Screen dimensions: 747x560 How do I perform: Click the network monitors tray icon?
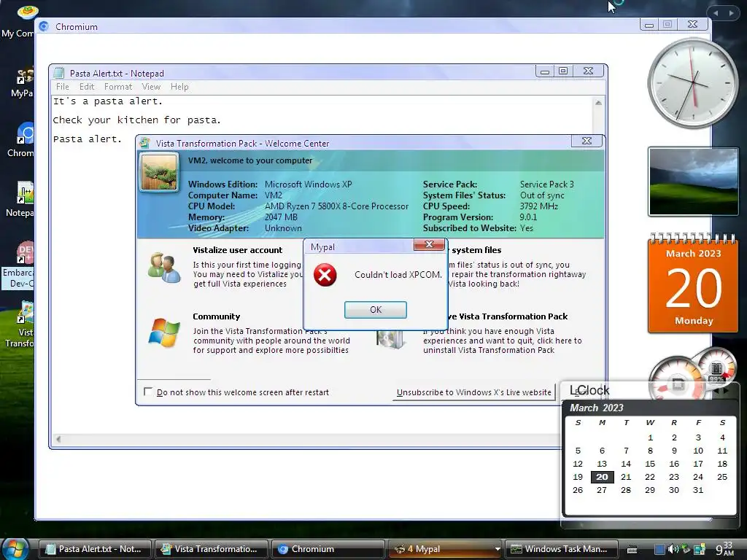pyautogui.click(x=699, y=550)
